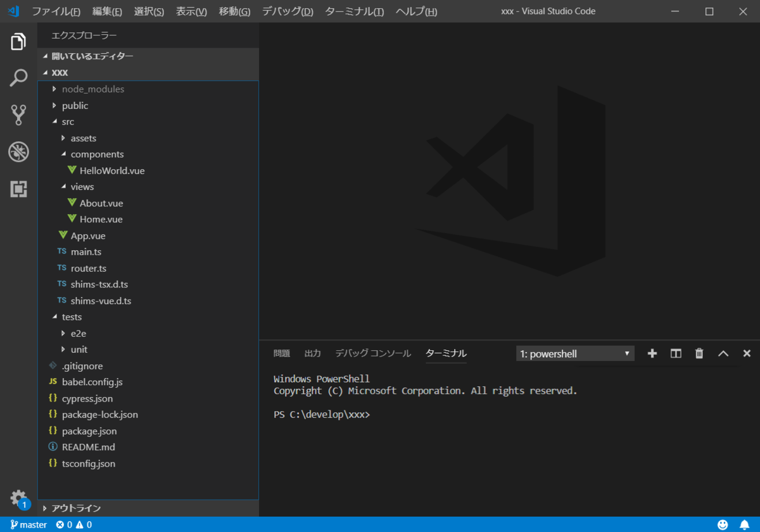Select the ターミナル panel tab

click(x=446, y=353)
